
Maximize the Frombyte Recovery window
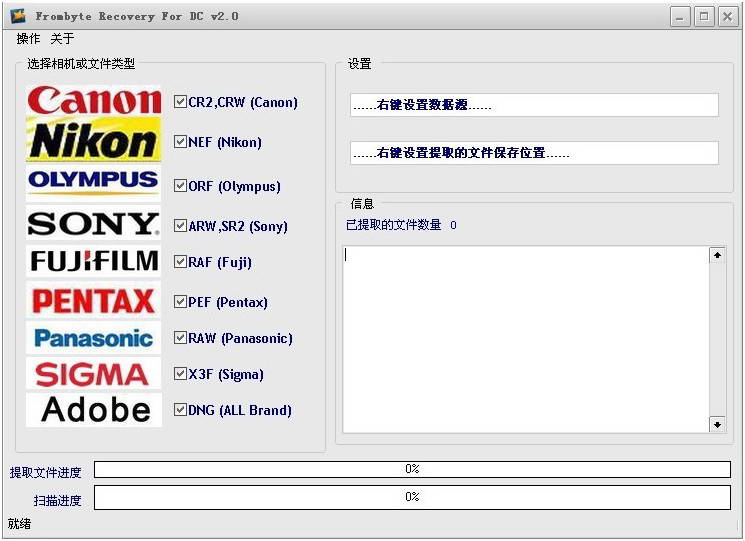pyautogui.click(x=704, y=17)
